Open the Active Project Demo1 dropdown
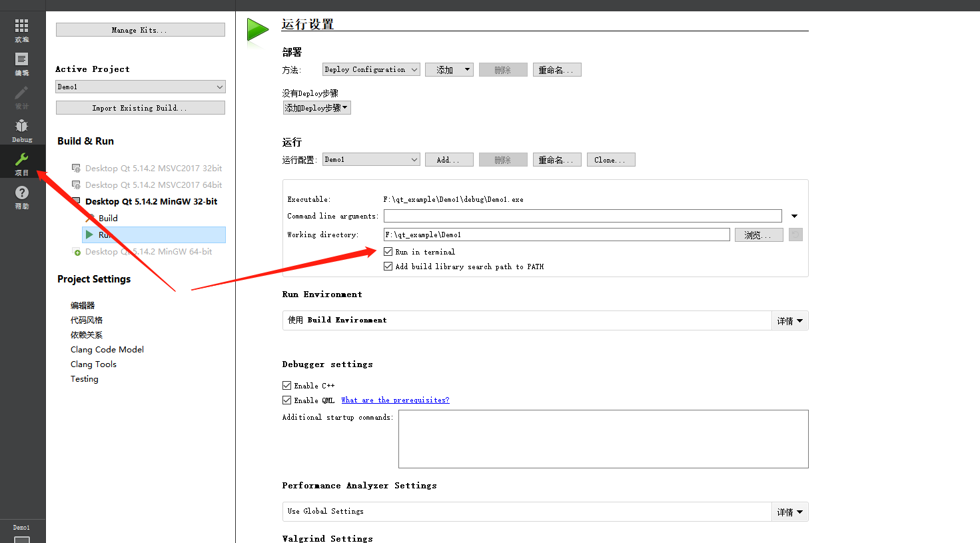This screenshot has width=980, height=543. (140, 86)
